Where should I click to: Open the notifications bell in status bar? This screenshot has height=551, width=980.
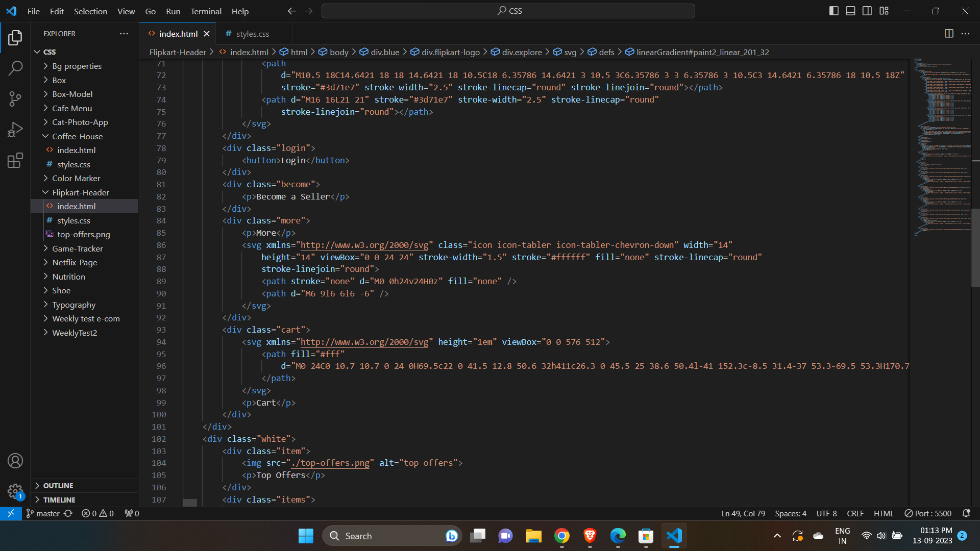tap(966, 513)
